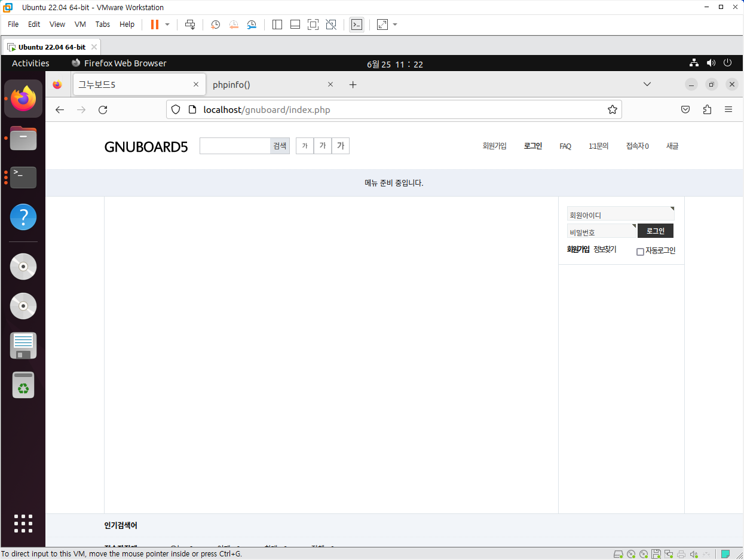
Task: Open the clock showing 6월 25 11:22
Action: click(x=394, y=64)
